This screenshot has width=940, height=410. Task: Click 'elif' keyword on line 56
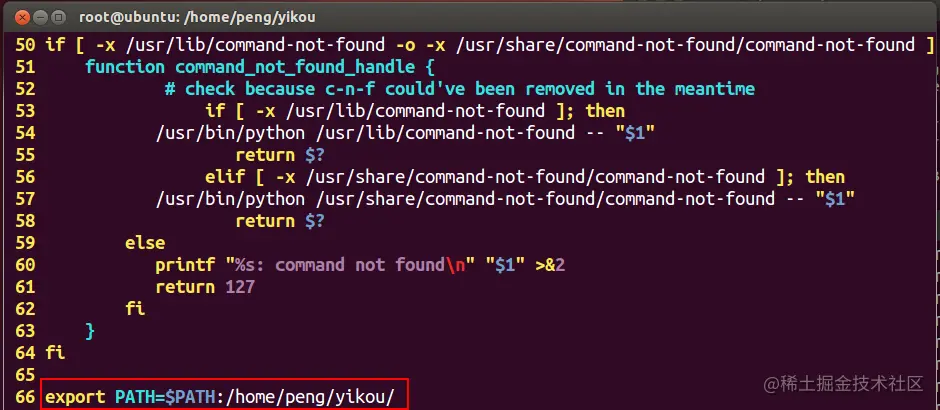coord(225,177)
